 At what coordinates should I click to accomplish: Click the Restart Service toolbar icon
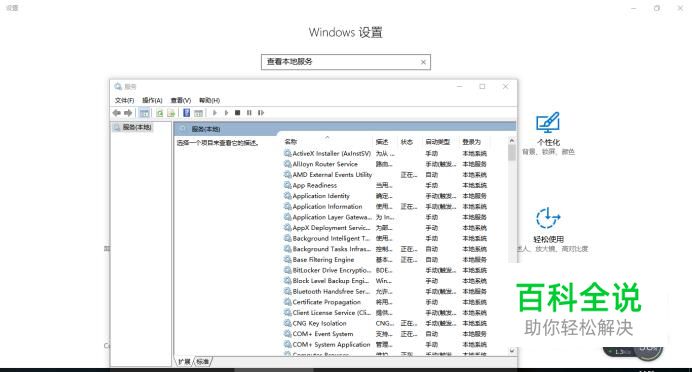261,113
